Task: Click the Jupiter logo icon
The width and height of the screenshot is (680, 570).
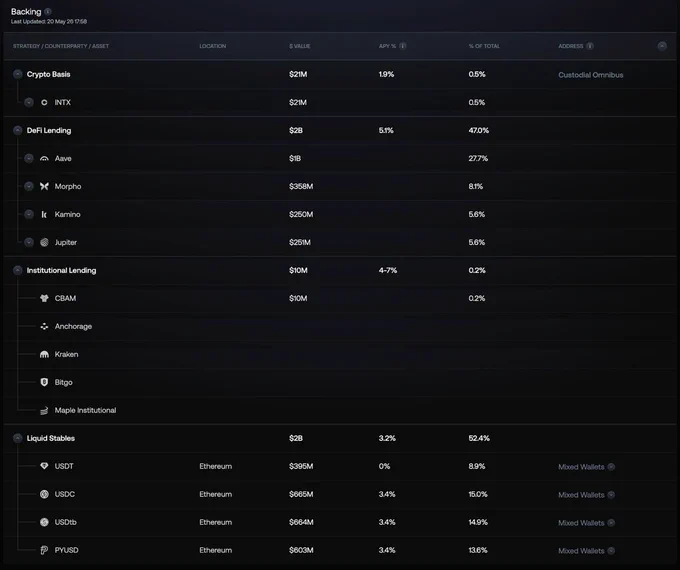Action: (44, 242)
